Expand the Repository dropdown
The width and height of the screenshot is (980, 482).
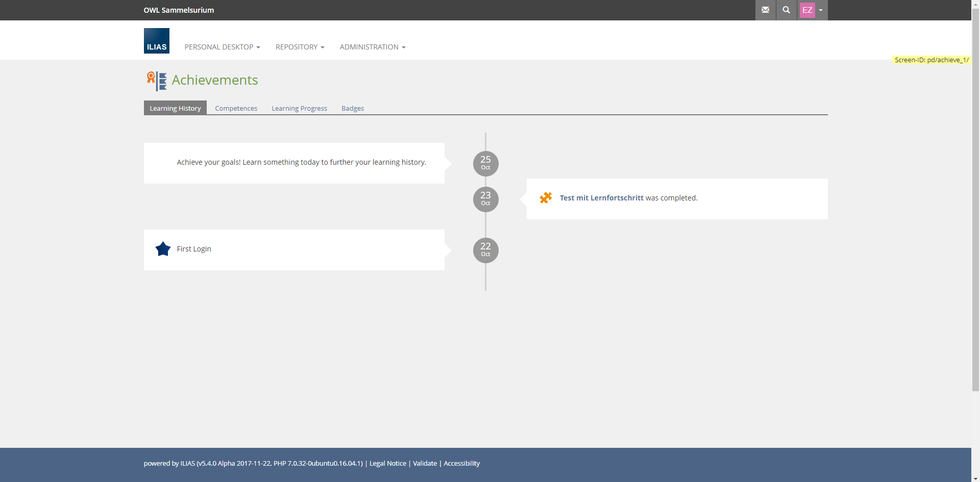point(300,47)
